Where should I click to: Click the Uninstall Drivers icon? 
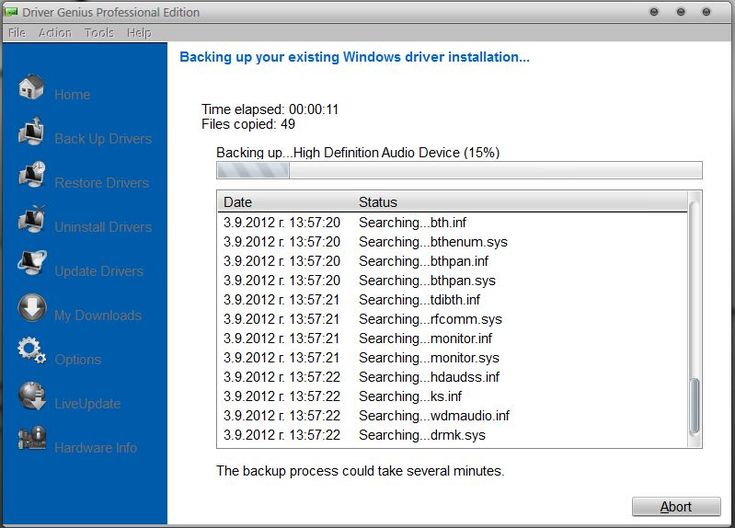(x=31, y=219)
